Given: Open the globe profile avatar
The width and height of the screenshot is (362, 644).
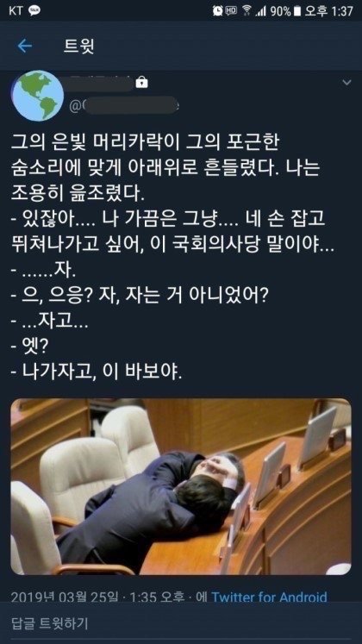Looking at the screenshot, I should tap(38, 96).
